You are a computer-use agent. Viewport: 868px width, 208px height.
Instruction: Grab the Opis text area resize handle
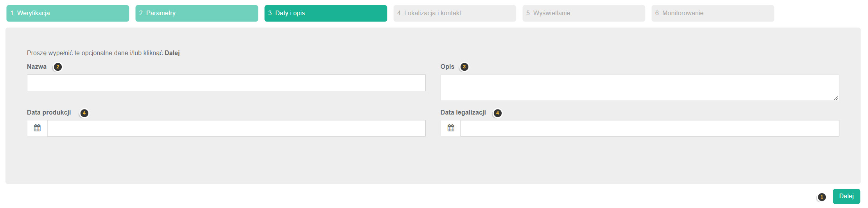click(836, 98)
